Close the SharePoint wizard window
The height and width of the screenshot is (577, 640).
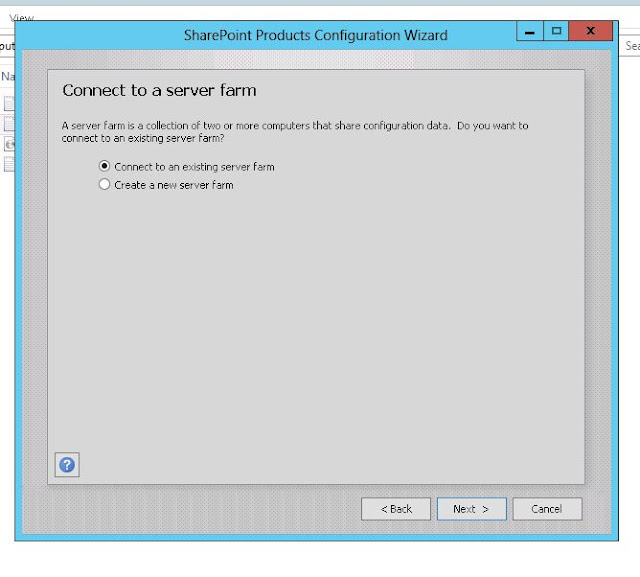(x=590, y=31)
